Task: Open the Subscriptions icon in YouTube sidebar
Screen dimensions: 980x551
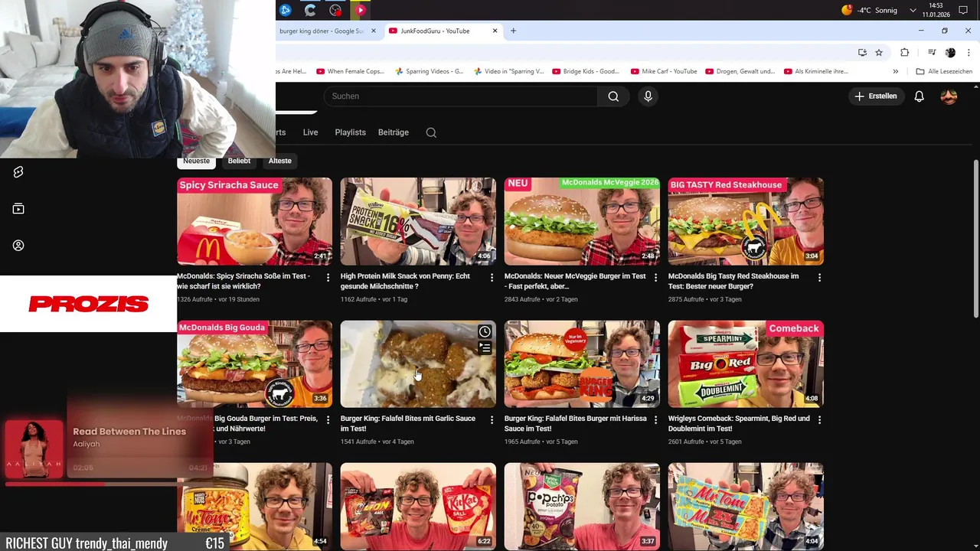Action: pos(18,209)
